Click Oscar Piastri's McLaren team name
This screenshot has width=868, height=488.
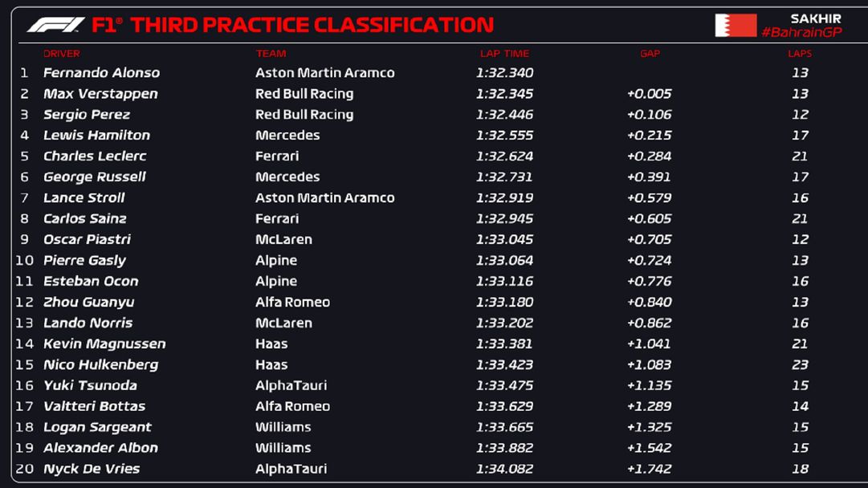point(283,240)
